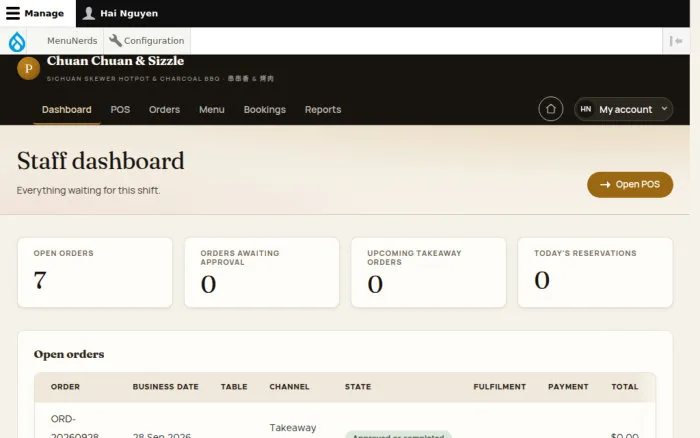Click the TOTAL column header
This screenshot has height=438, width=700.
625,387
